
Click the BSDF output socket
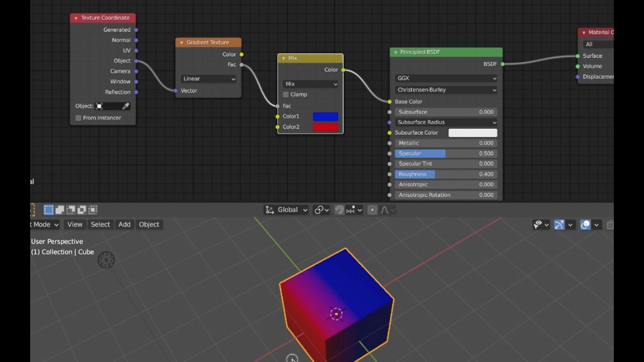(x=503, y=64)
